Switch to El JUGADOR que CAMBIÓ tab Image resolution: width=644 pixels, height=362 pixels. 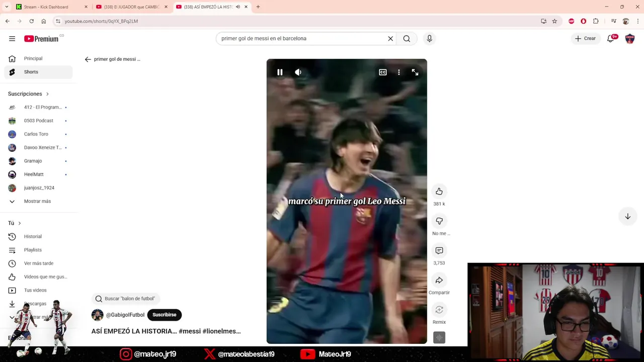pyautogui.click(x=131, y=7)
